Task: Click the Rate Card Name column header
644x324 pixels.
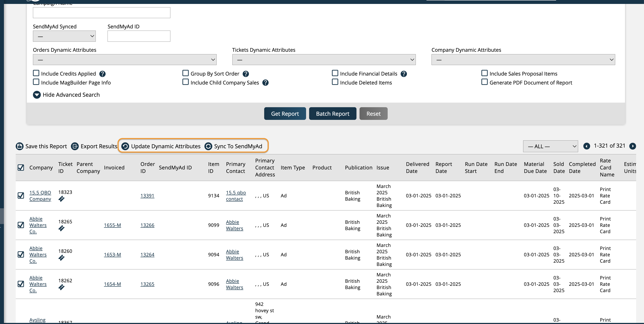Action: click(607, 168)
